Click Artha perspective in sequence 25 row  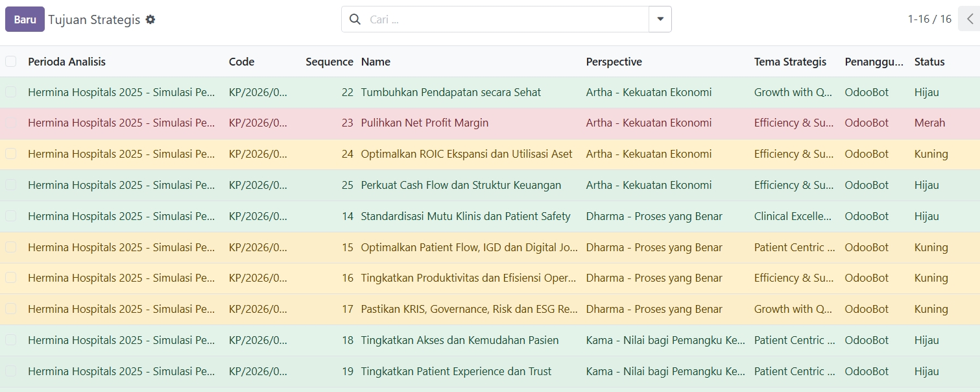tap(649, 185)
